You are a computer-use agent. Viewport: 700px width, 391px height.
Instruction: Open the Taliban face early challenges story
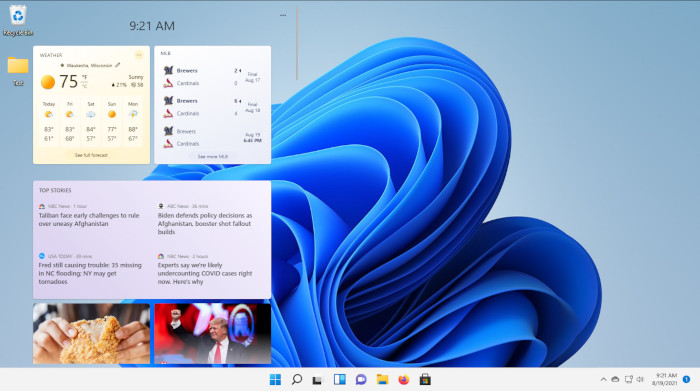[x=89, y=220]
